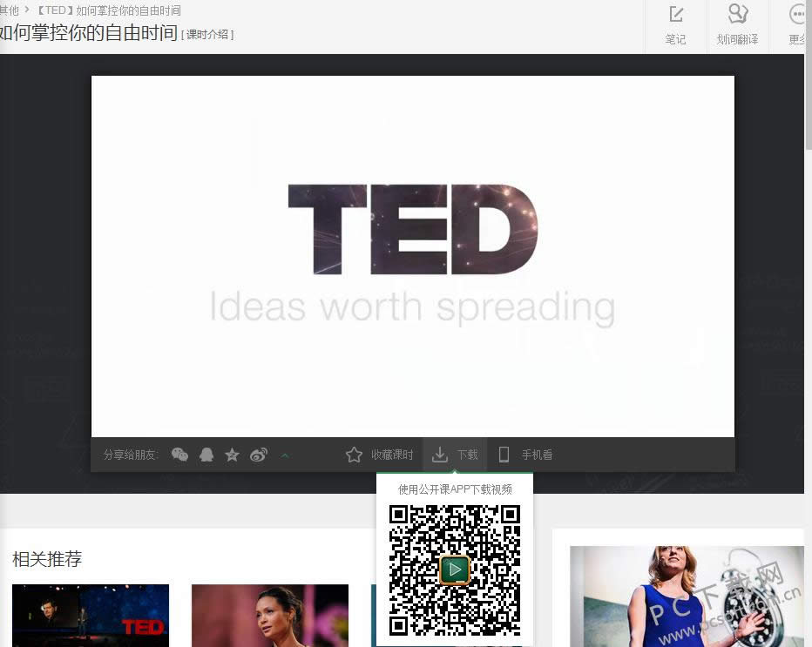
Task: Open the 更多 more options menu
Action: tap(796, 25)
